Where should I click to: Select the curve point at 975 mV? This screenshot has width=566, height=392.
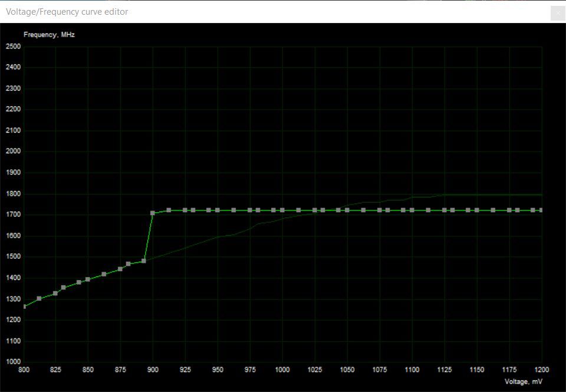click(x=250, y=210)
